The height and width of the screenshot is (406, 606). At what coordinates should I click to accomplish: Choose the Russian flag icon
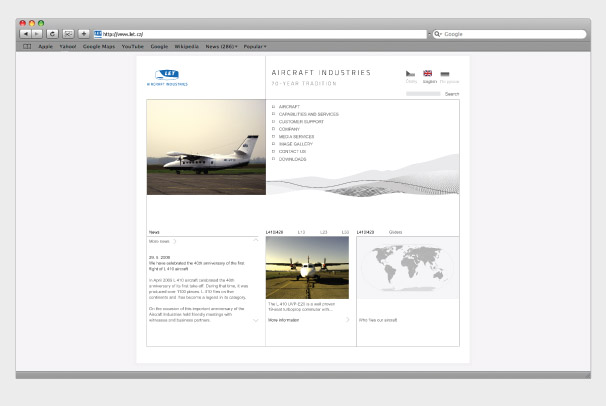click(445, 74)
